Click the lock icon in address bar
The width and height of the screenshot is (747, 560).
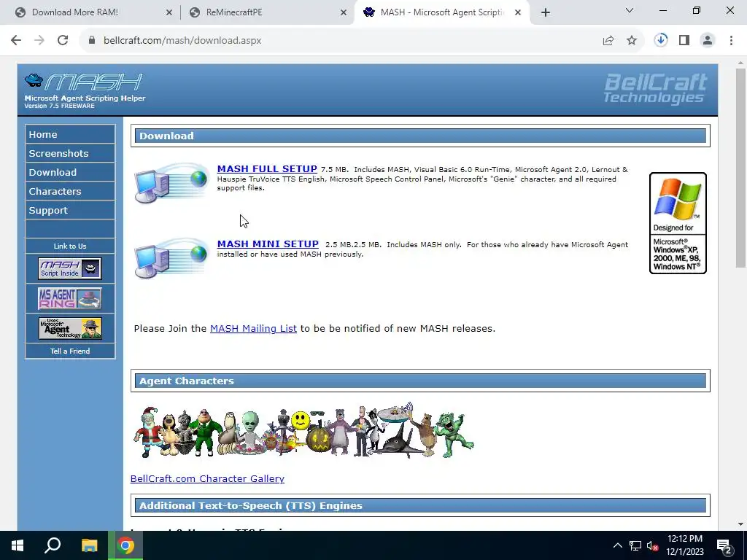click(x=92, y=41)
